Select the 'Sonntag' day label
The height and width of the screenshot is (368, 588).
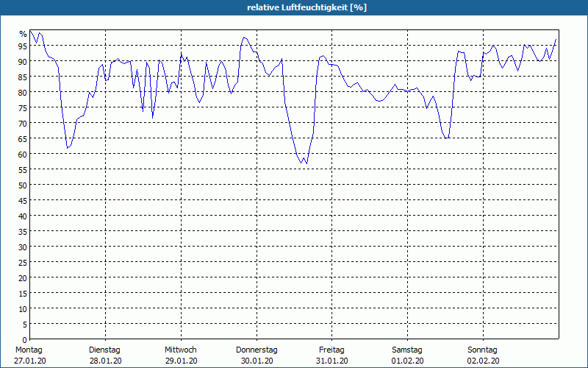[x=483, y=350]
